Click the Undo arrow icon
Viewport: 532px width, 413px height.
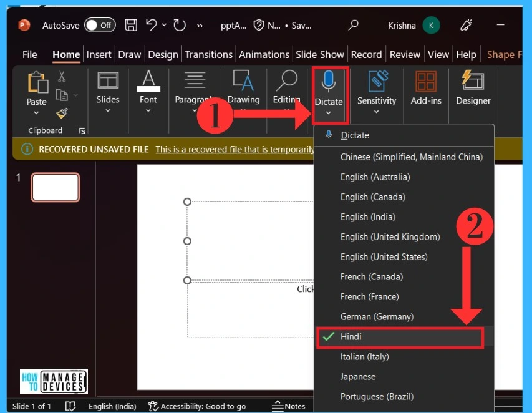pyautogui.click(x=152, y=25)
